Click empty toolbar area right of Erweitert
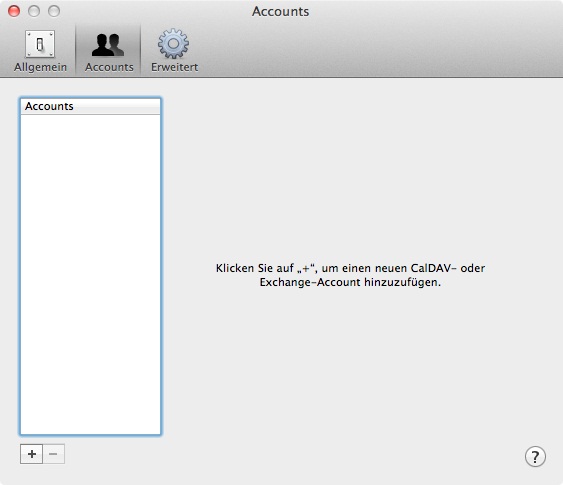Viewport: 563px width, 485px height. [381, 50]
